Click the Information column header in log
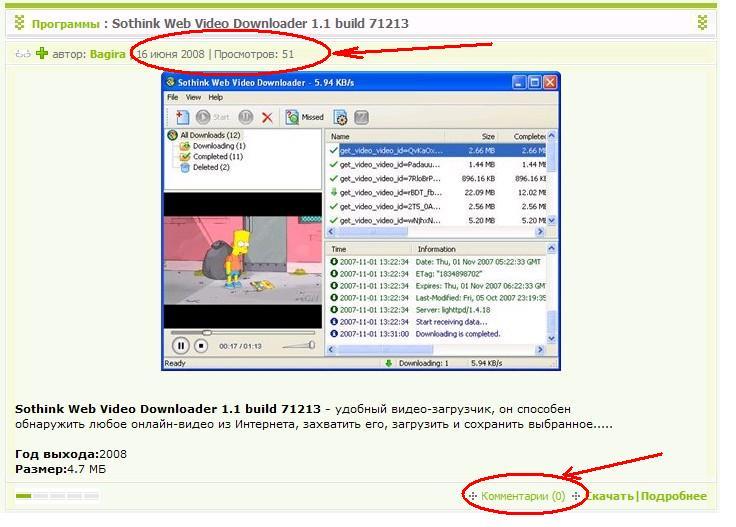Image resolution: width=736 pixels, height=527 pixels. tap(479, 249)
